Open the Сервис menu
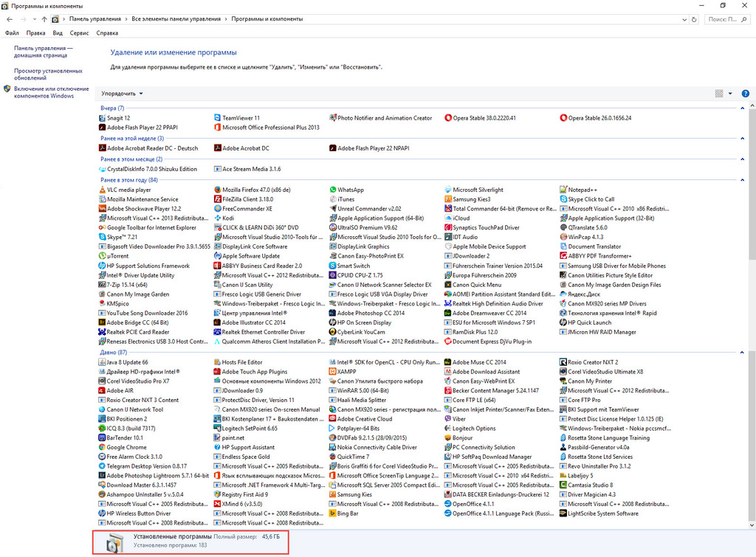756x557 pixels. pos(79,33)
